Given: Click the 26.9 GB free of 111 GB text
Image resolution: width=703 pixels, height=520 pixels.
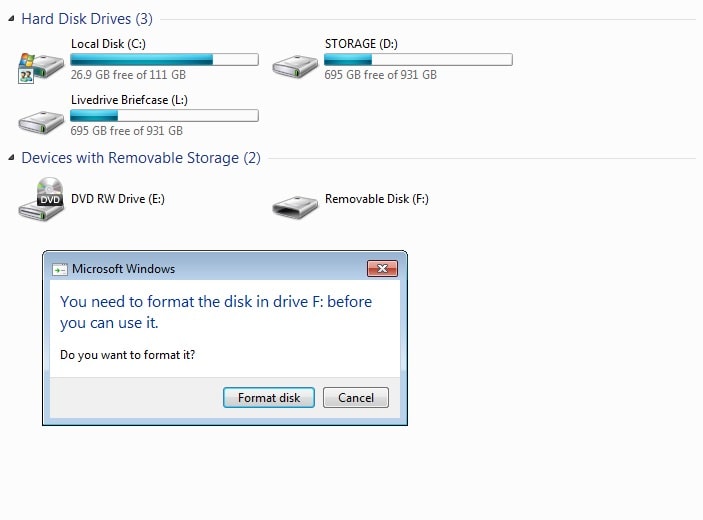Looking at the screenshot, I should [128, 75].
